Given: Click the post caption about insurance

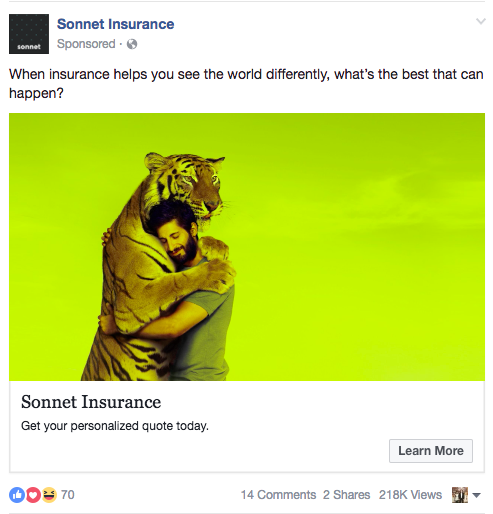Looking at the screenshot, I should pyautogui.click(x=246, y=83).
